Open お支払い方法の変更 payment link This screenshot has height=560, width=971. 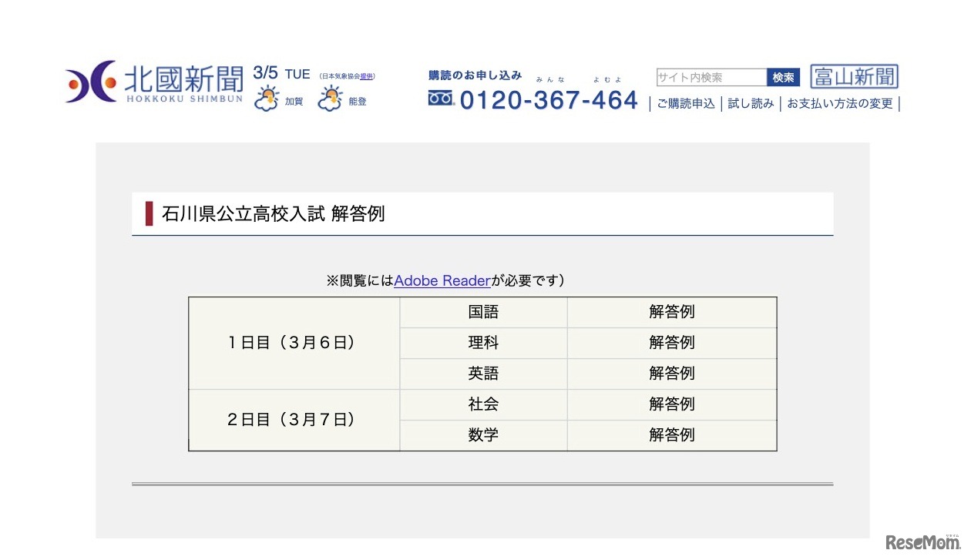point(842,102)
